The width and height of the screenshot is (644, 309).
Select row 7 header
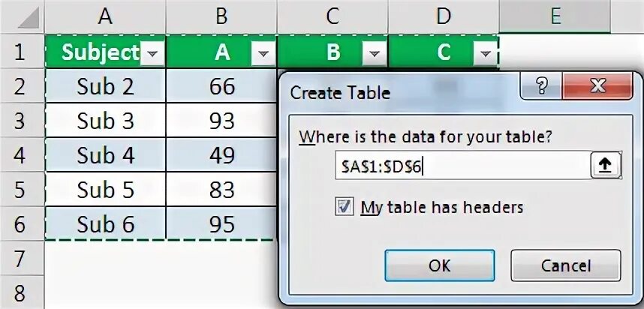click(x=21, y=259)
